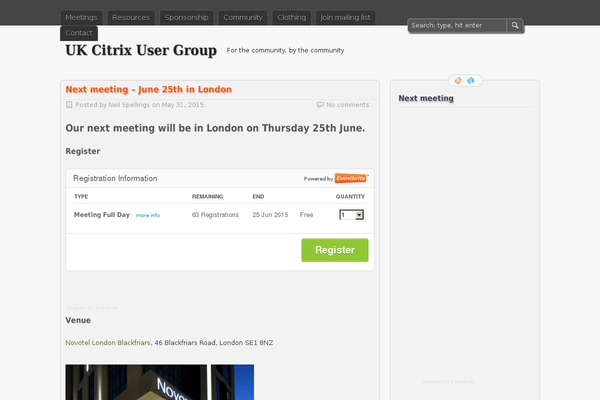Open the orange RSS feed icon

[x=458, y=80]
